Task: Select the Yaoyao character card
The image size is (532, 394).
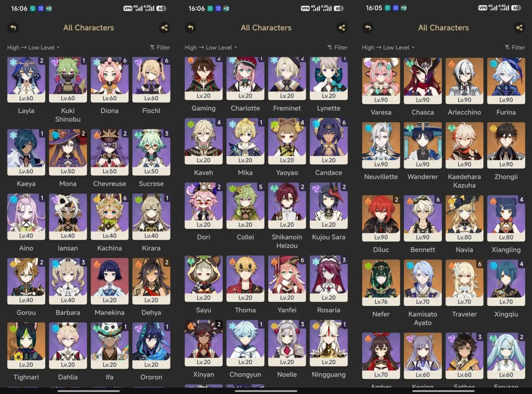Action: [x=287, y=142]
